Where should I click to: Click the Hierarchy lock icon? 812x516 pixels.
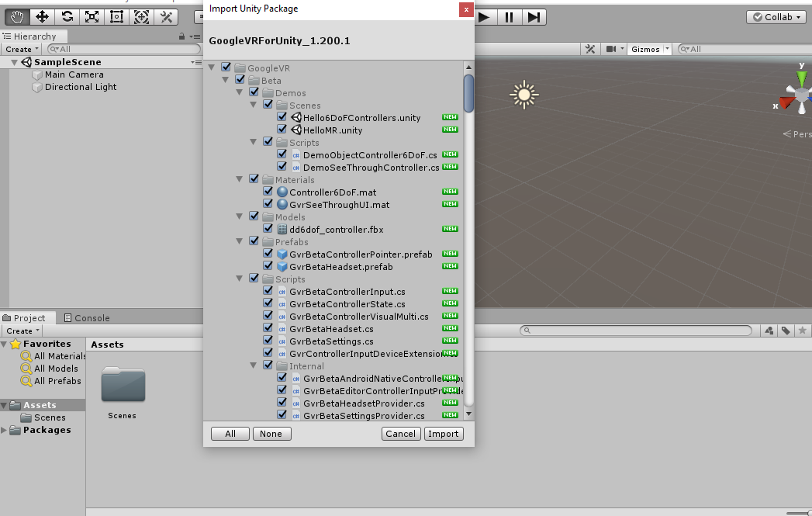tap(181, 36)
